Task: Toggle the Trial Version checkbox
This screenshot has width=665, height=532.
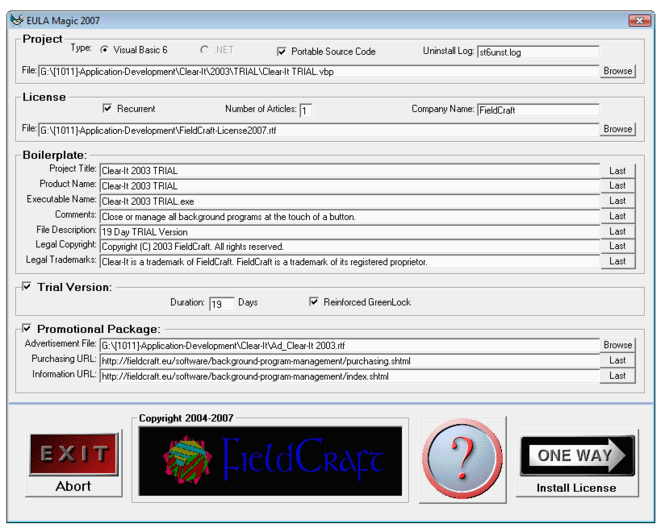Action: (x=27, y=287)
